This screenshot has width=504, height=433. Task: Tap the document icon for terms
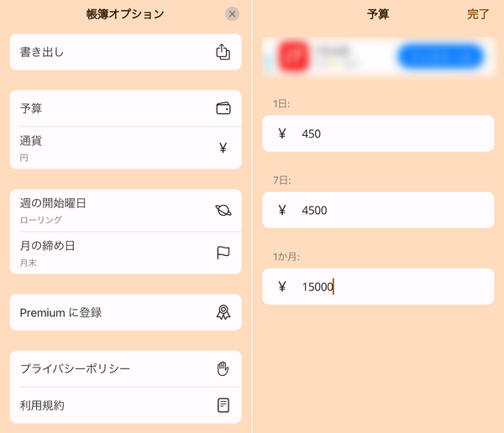click(223, 405)
